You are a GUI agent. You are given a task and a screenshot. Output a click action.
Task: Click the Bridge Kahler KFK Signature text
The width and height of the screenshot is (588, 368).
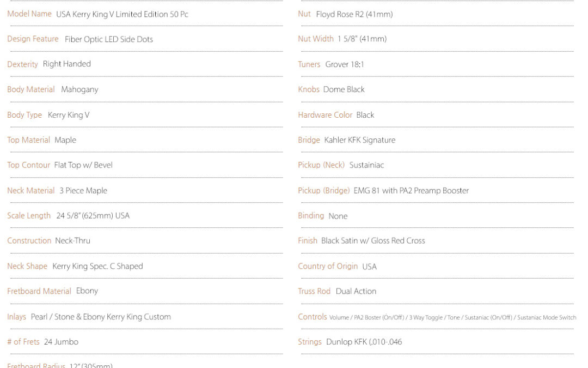point(347,140)
